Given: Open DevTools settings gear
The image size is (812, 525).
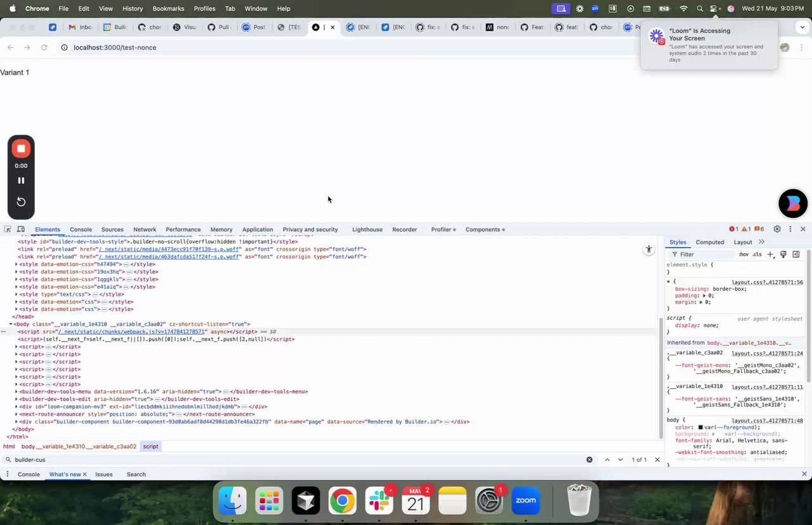Looking at the screenshot, I should click(777, 229).
